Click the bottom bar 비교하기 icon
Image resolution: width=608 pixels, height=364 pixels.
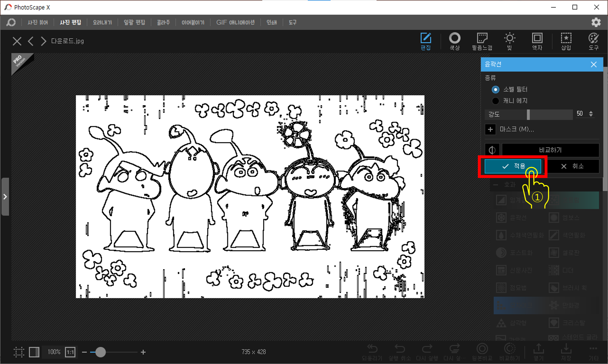[510, 352]
